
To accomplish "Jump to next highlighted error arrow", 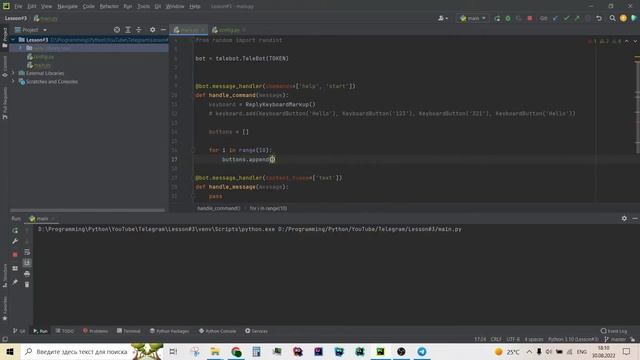I will pyautogui.click(x=635, y=41).
